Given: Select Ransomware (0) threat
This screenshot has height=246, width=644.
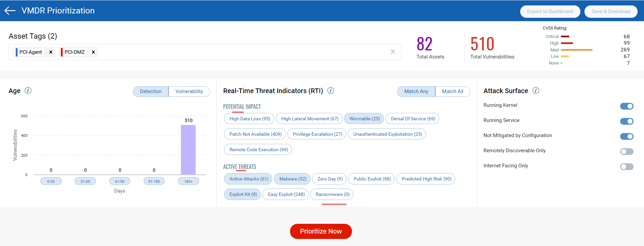Looking at the screenshot, I should point(332,194).
